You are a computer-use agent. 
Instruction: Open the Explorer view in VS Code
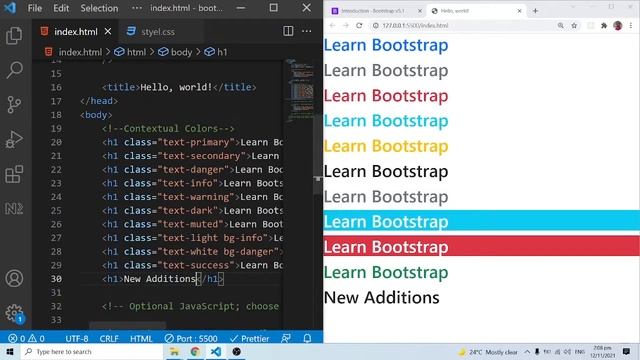[14, 36]
